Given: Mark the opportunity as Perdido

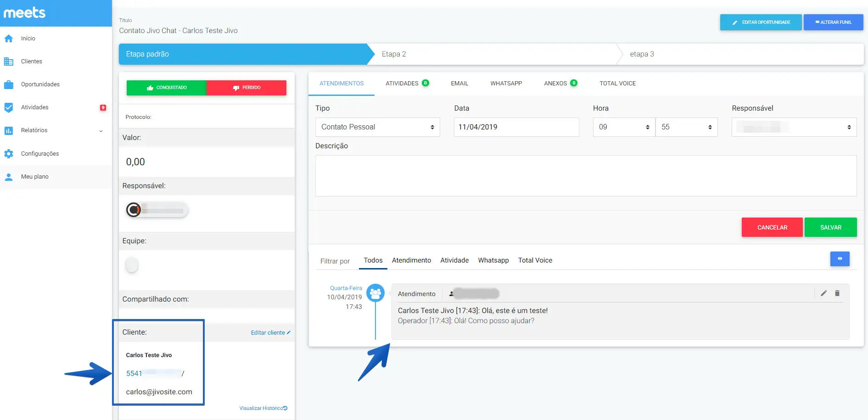Looking at the screenshot, I should [246, 88].
